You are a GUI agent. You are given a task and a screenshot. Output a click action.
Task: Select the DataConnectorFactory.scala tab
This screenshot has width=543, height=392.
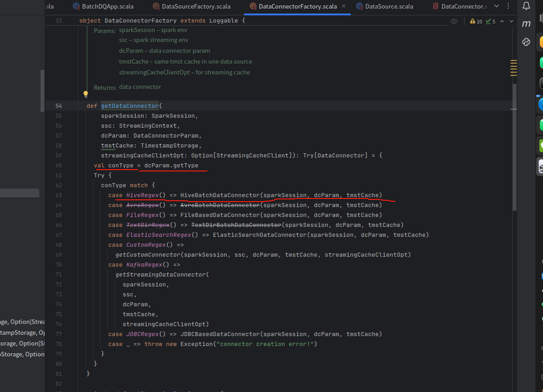[298, 6]
